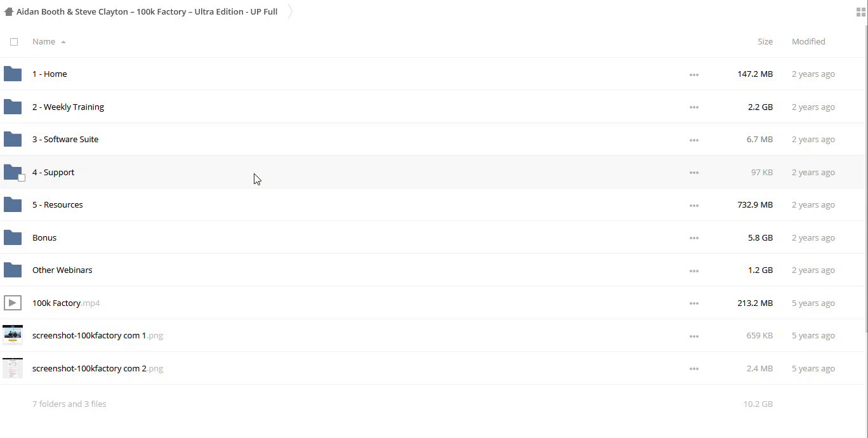This screenshot has height=438, width=868.
Task: Open more options for the 1 - Home folder
Action: coord(694,75)
